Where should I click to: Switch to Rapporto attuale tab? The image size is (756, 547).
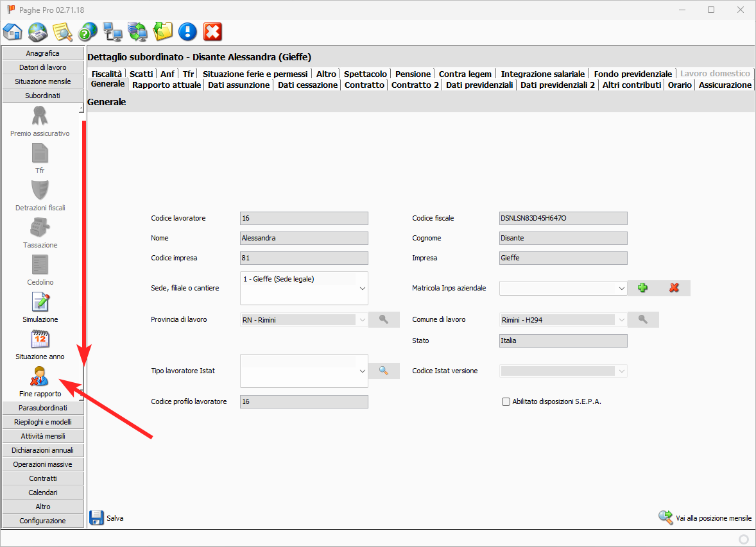(x=167, y=85)
